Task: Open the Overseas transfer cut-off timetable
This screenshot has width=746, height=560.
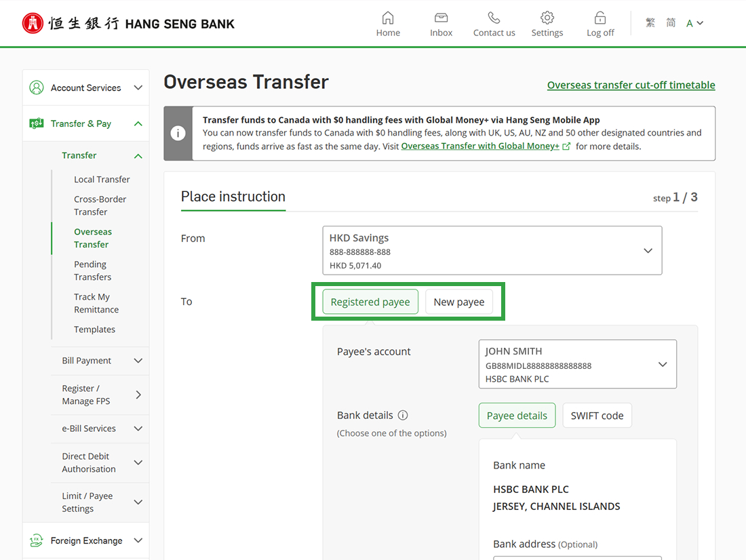Action: click(630, 85)
